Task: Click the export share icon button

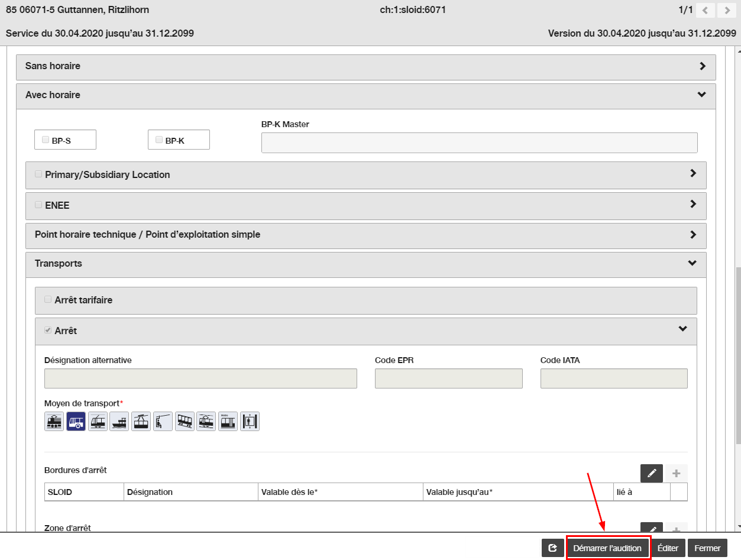Action: pos(553,548)
